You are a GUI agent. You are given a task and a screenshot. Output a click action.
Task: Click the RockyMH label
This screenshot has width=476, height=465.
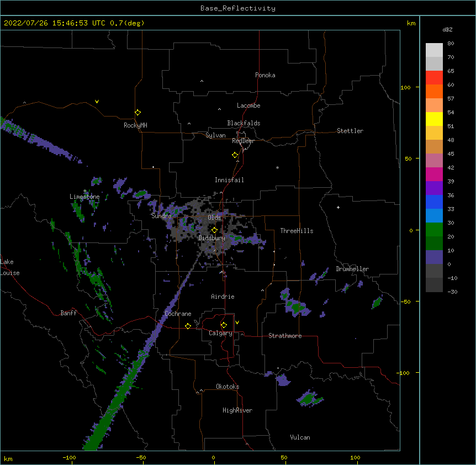pos(135,125)
